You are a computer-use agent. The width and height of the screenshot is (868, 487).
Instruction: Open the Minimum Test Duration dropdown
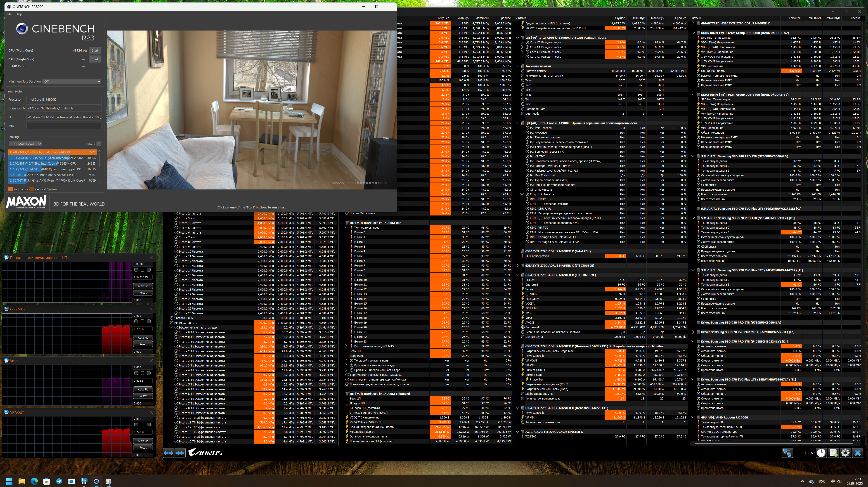click(72, 81)
